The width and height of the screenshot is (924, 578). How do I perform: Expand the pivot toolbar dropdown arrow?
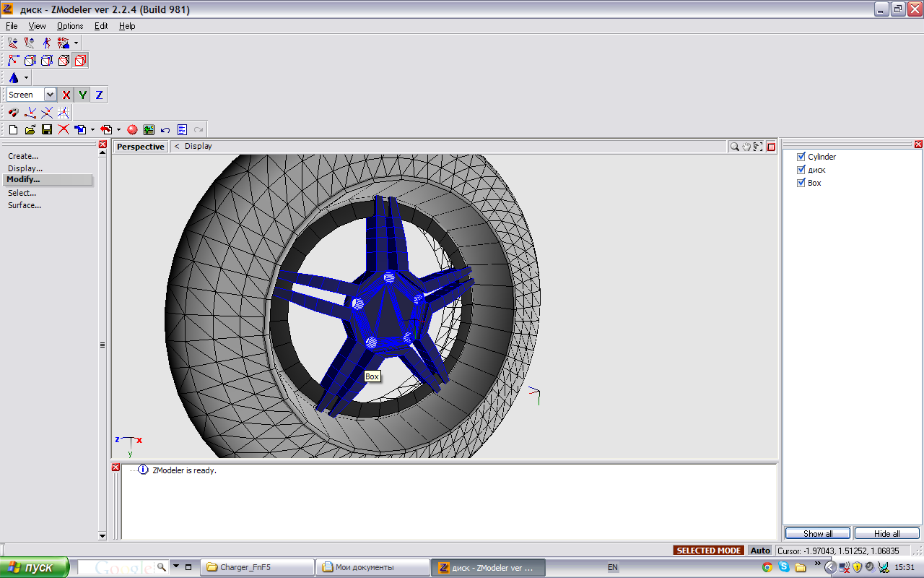[76, 43]
